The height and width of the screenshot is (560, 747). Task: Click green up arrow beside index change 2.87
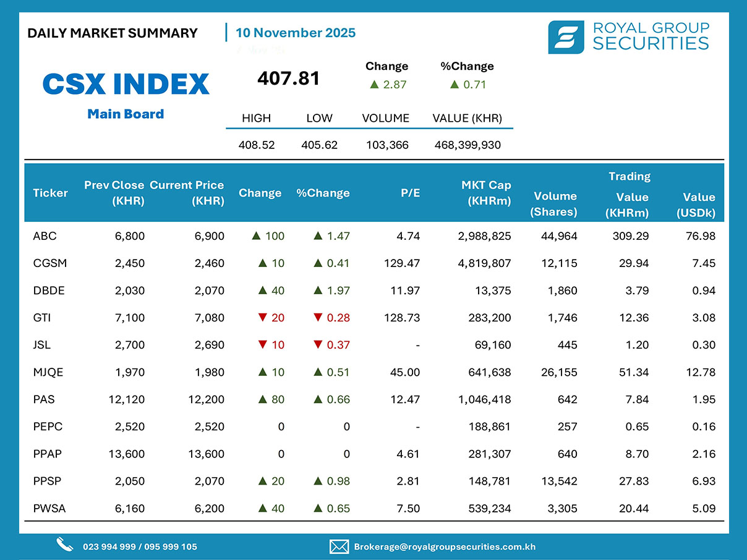(x=373, y=85)
